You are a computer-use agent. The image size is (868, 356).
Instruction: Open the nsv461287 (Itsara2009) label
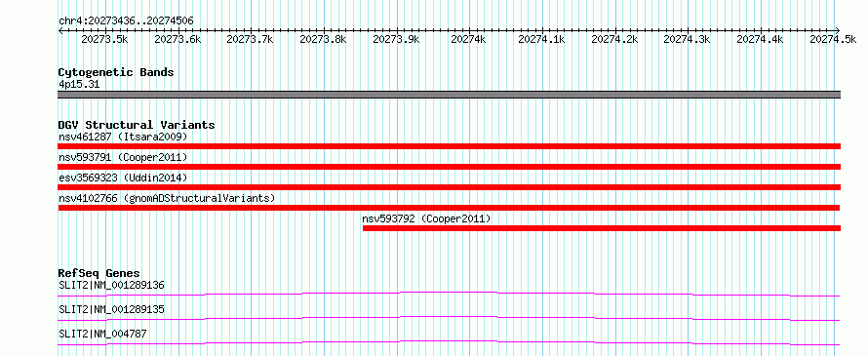coord(123,137)
